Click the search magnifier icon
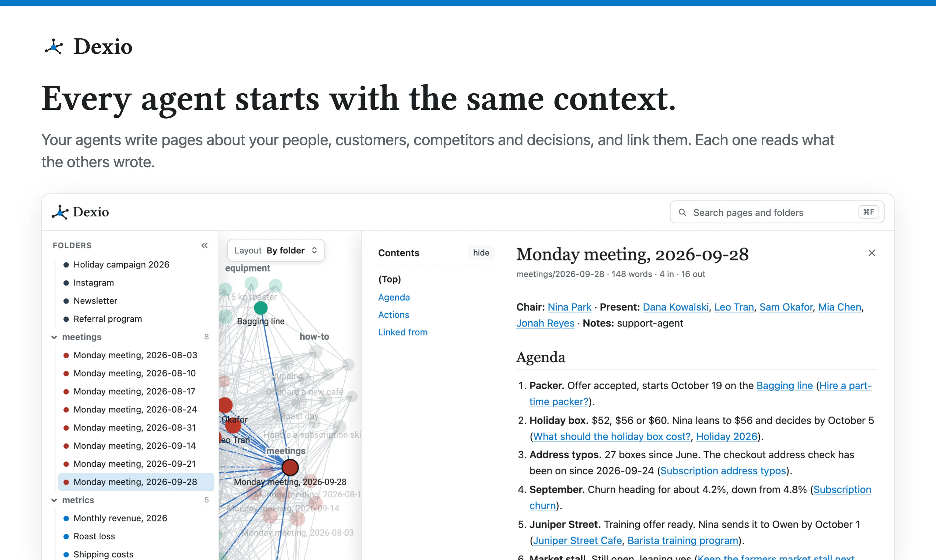Viewport: 936px width, 560px height. [682, 212]
